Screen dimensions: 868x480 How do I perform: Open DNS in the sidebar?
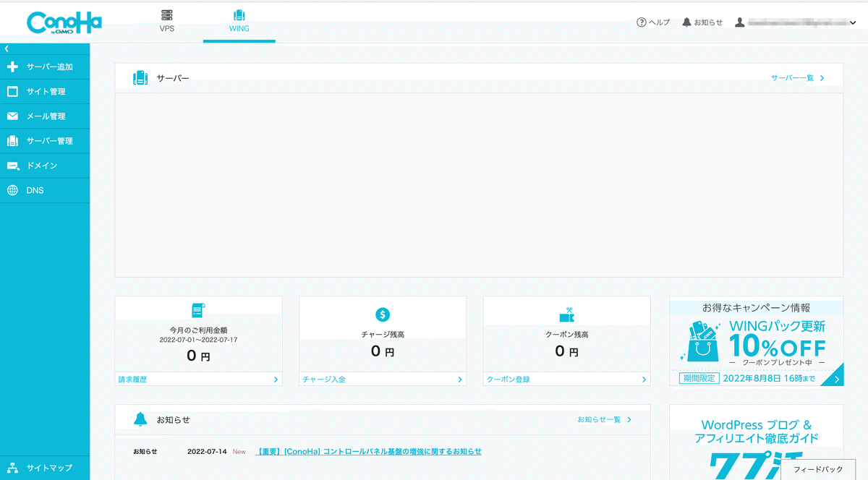tap(45, 190)
